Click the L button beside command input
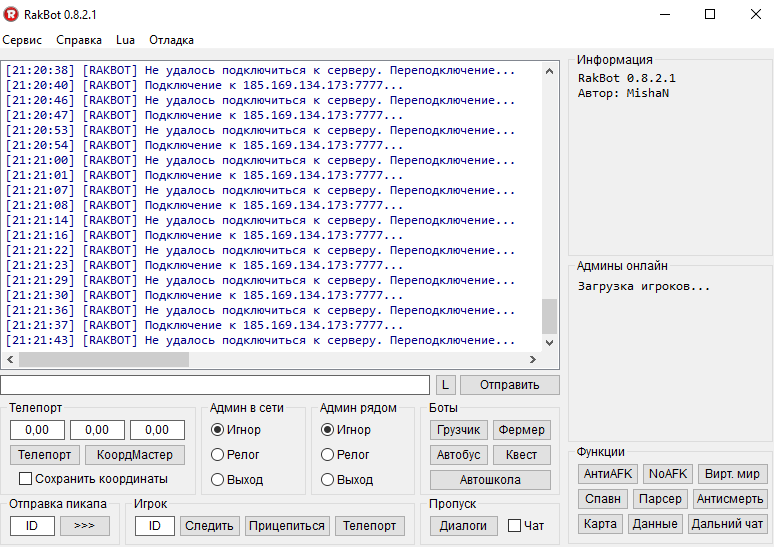This screenshot has width=774, height=547. (x=445, y=385)
